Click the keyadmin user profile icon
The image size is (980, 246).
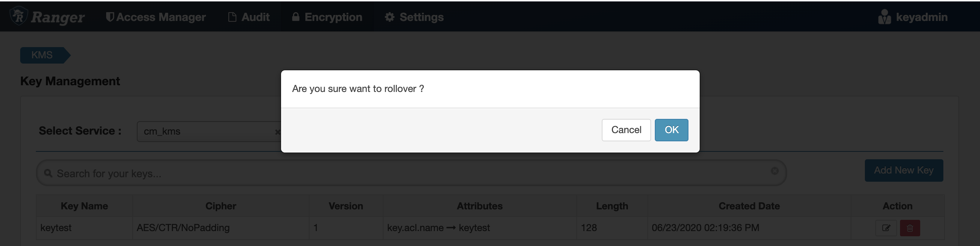884,17
